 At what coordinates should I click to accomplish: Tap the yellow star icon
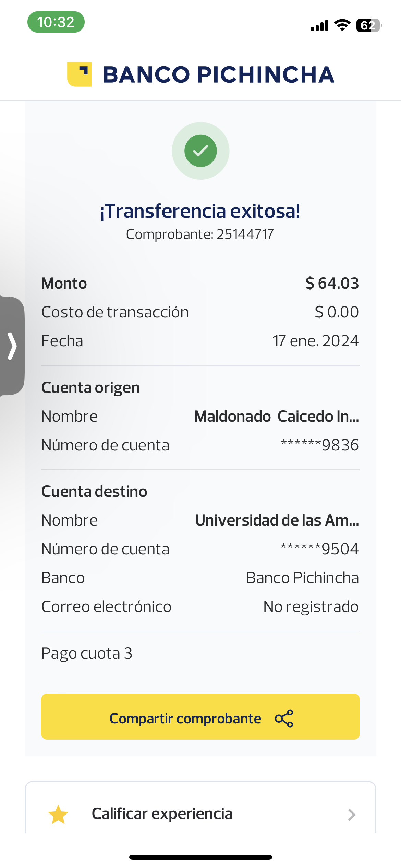(58, 815)
